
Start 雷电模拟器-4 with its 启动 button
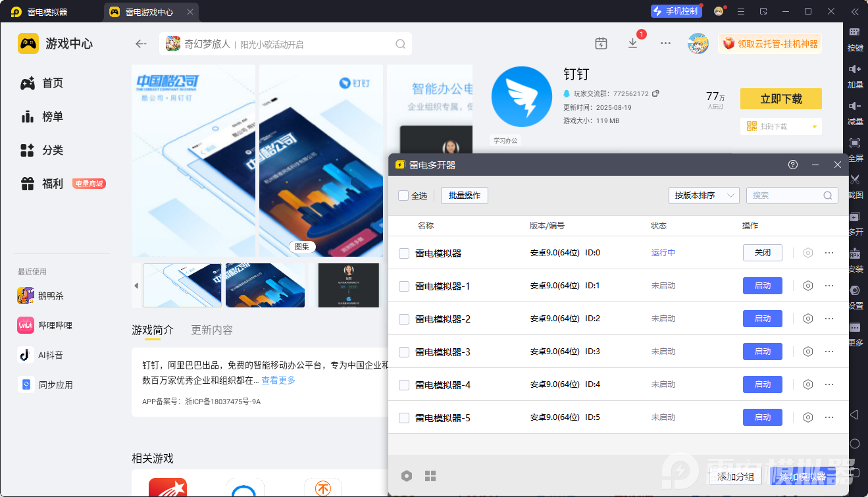tap(763, 384)
